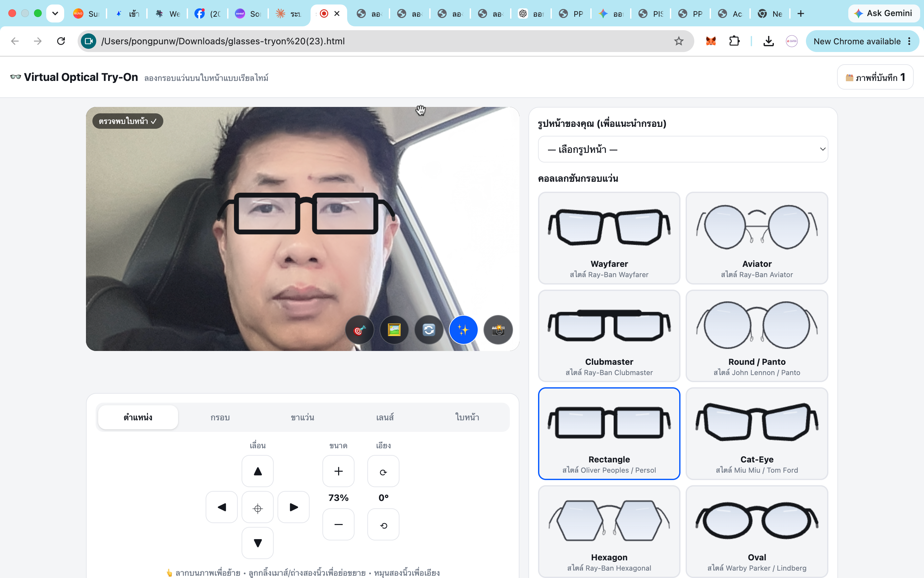The image size is (924, 578).
Task: Select the Rectangle frame card
Action: tap(609, 433)
